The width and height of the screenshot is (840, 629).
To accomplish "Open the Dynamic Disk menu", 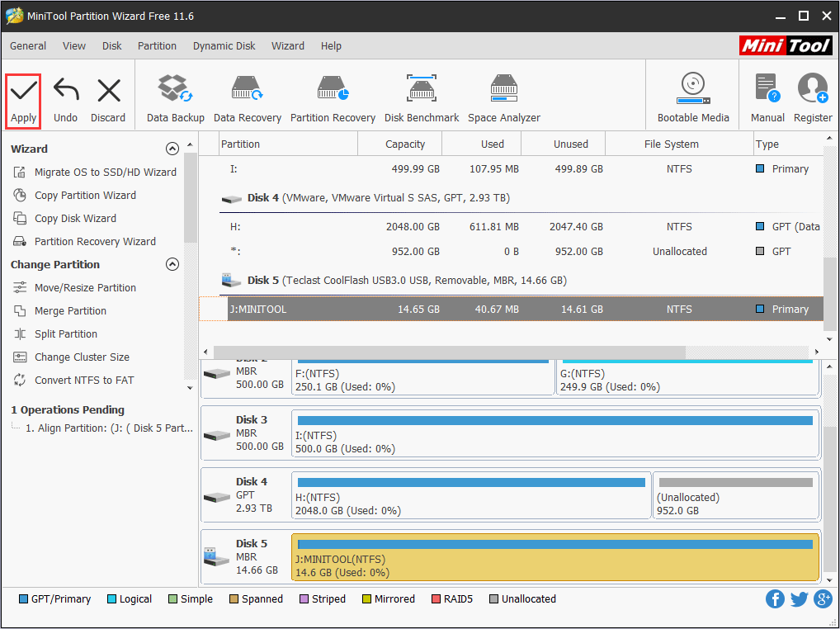I will (224, 46).
